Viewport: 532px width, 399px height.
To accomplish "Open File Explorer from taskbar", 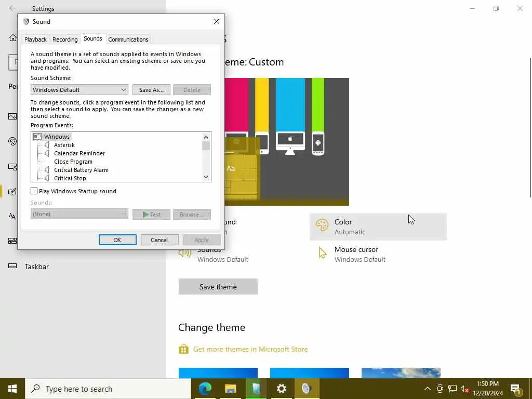I will click(230, 389).
